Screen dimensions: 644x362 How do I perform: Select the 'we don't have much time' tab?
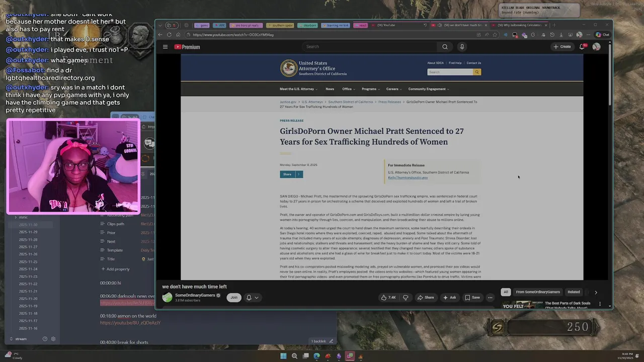(x=459, y=25)
